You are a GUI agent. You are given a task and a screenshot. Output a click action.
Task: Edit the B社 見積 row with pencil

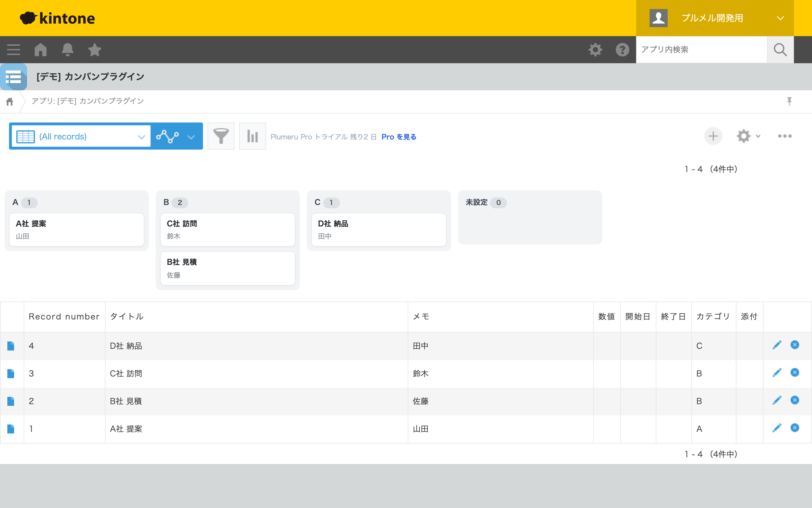[777, 400]
